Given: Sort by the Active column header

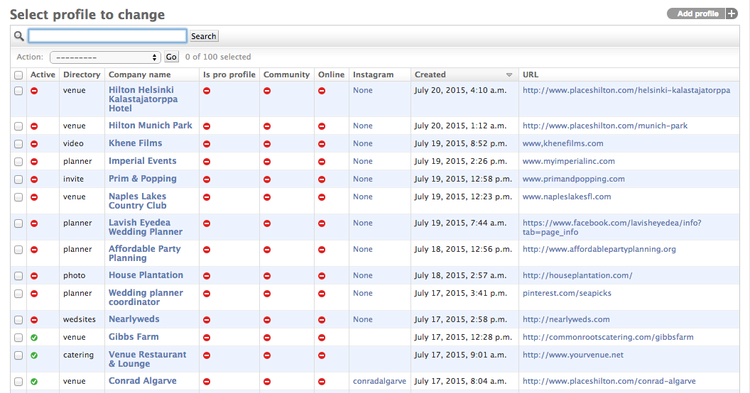Looking at the screenshot, I should click(43, 75).
